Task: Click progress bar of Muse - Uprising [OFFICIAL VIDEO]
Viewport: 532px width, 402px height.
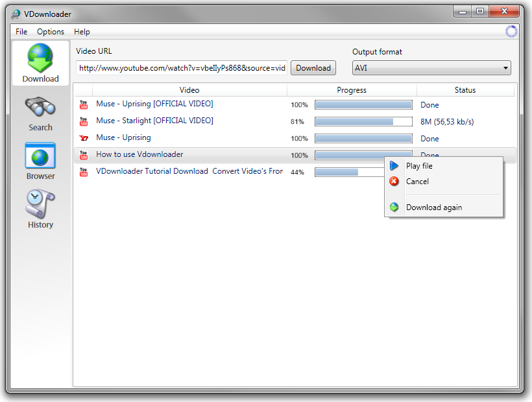Action: point(363,105)
